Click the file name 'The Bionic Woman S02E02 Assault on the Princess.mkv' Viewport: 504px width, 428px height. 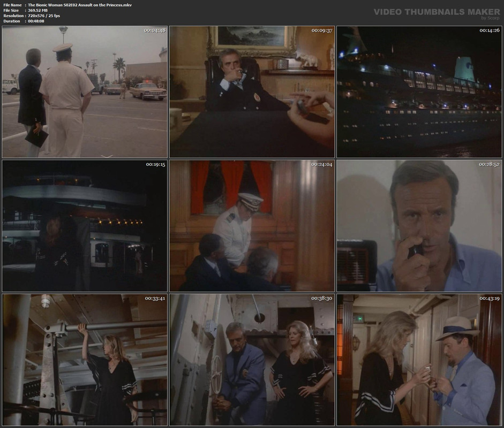pos(80,5)
